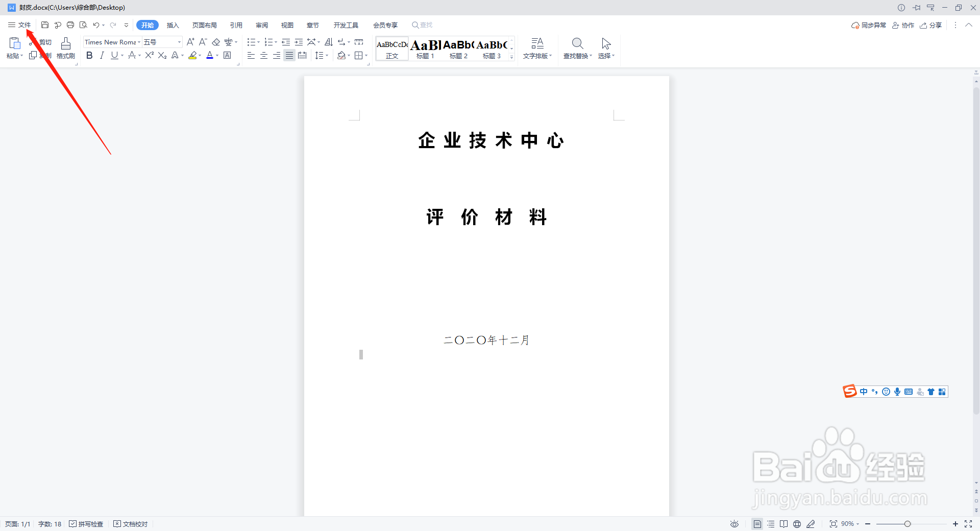
Task: Switch to the 页面布局 (Page Layout) tab
Action: tap(205, 25)
